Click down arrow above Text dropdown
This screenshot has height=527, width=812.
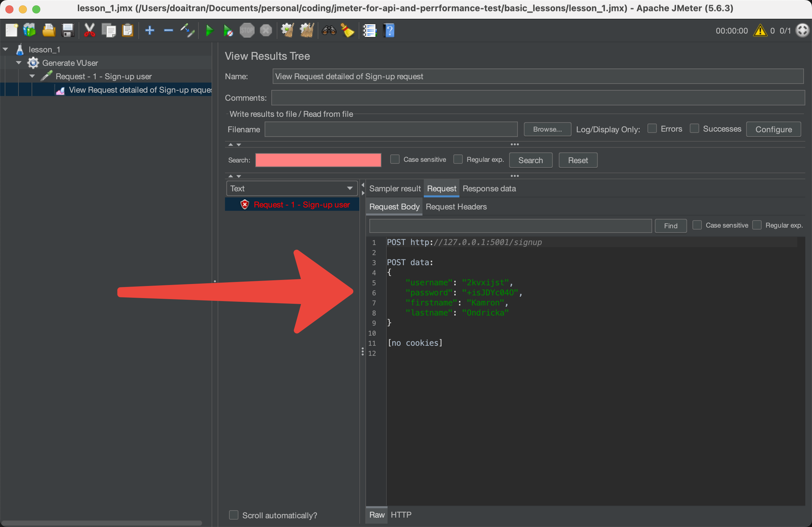point(239,176)
